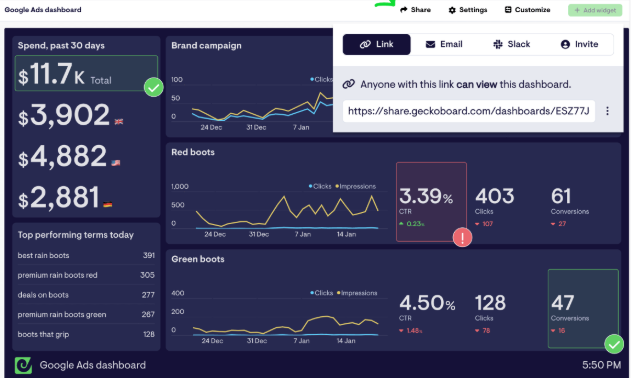
Task: Click the 'Spend, past 30 days' heading
Action: click(61, 45)
